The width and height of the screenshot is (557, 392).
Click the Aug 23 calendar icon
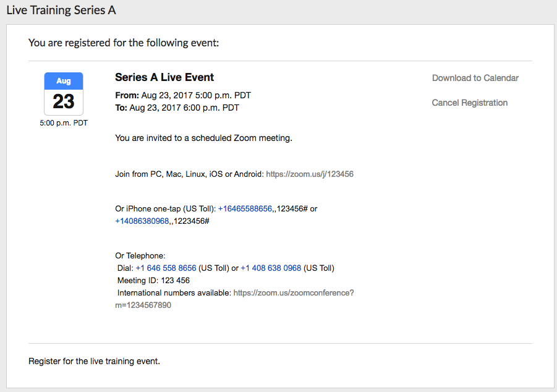coord(64,93)
